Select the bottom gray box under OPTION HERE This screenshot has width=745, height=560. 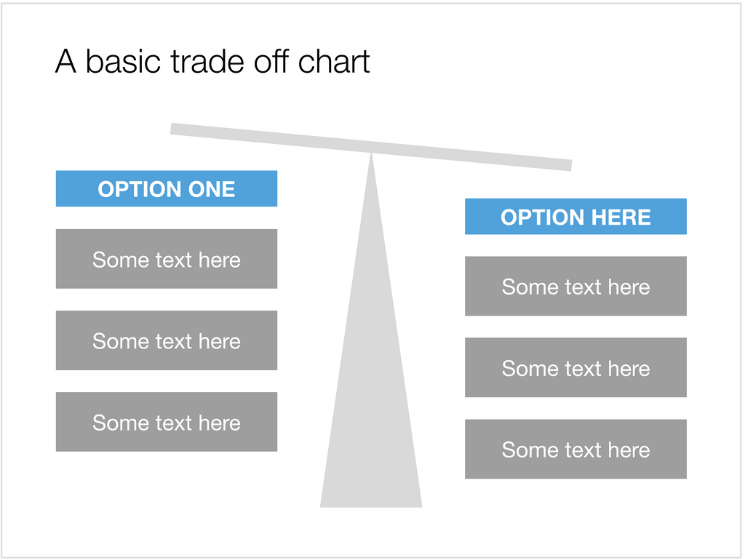[x=575, y=449]
